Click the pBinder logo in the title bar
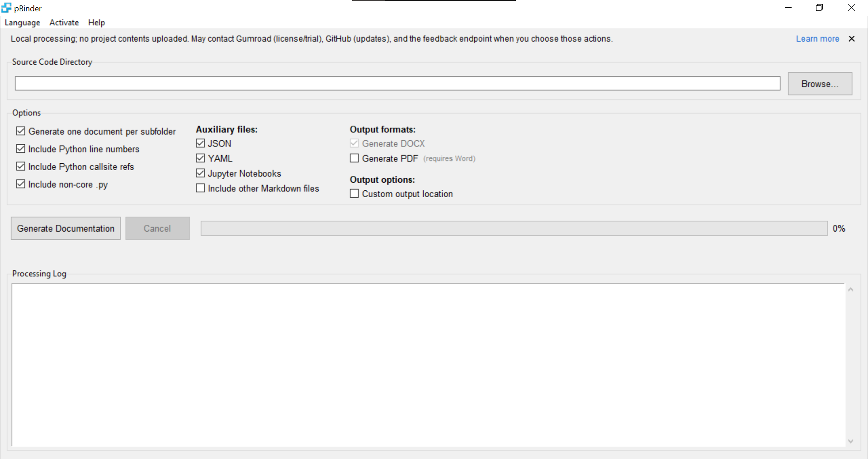The image size is (868, 459). coord(7,8)
